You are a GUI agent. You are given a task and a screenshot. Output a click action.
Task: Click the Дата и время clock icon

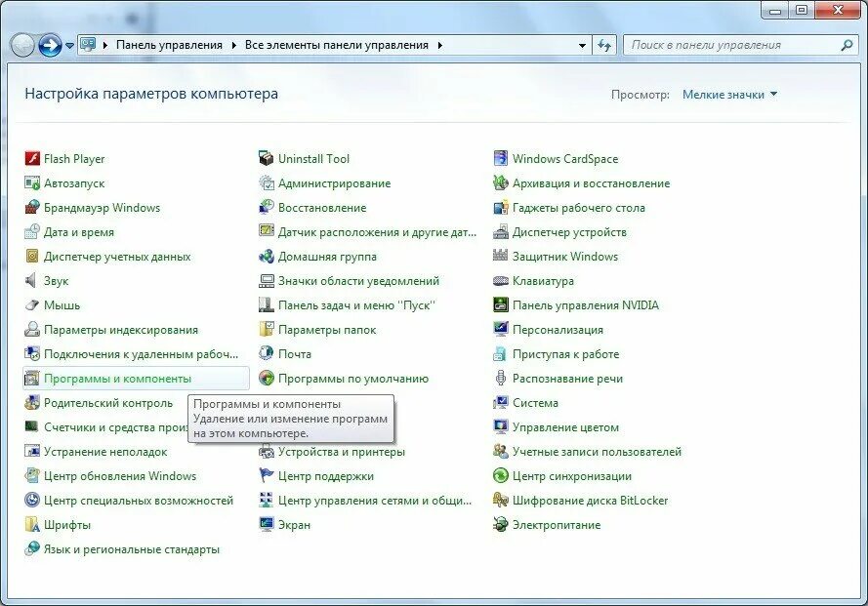32,232
